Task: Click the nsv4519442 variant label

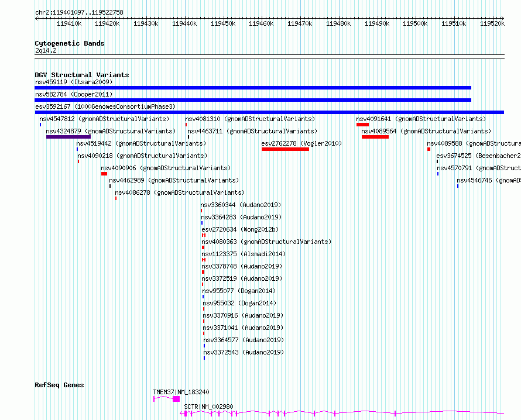Action: [141, 143]
